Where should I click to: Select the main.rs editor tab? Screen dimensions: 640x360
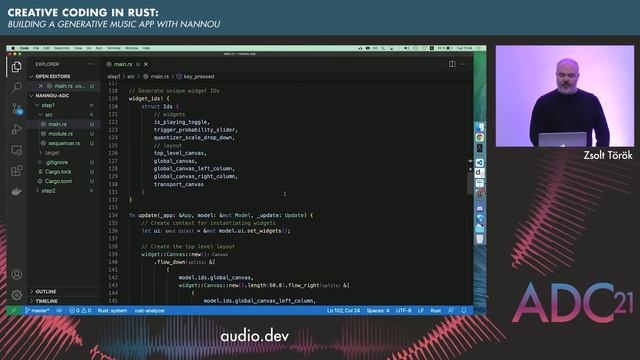(x=123, y=64)
